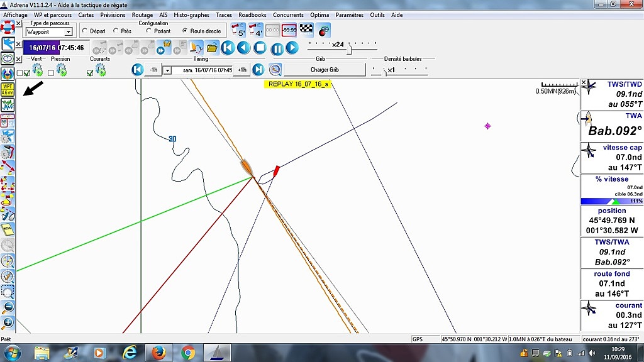Adjust the x24 replay speed slider

[349, 50]
